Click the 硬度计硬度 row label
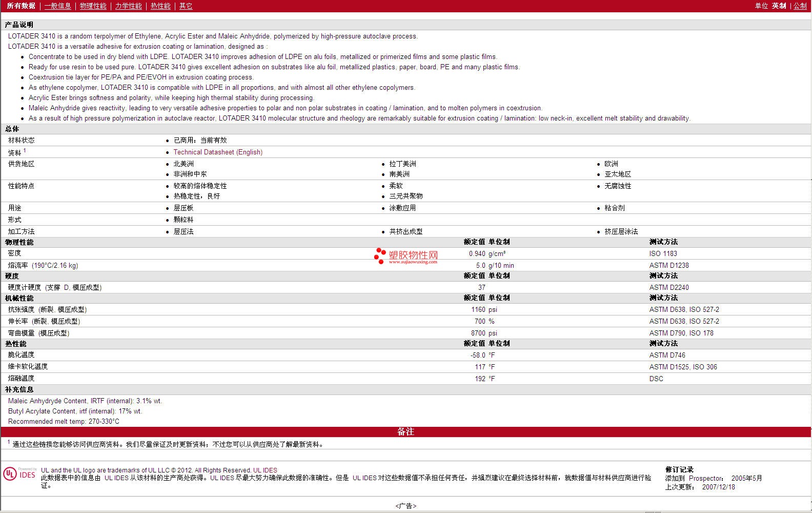812x513 pixels. (x=55, y=287)
